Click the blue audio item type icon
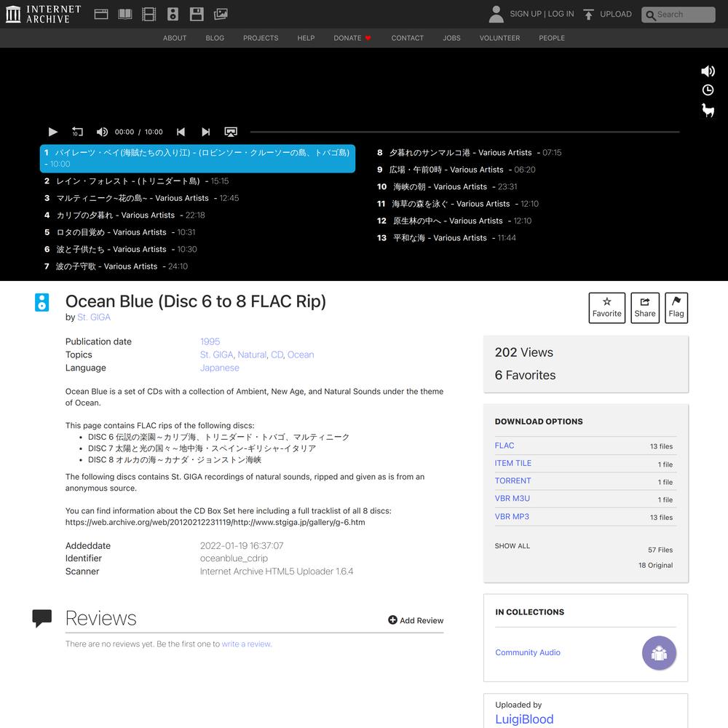728x728 pixels. [x=41, y=302]
